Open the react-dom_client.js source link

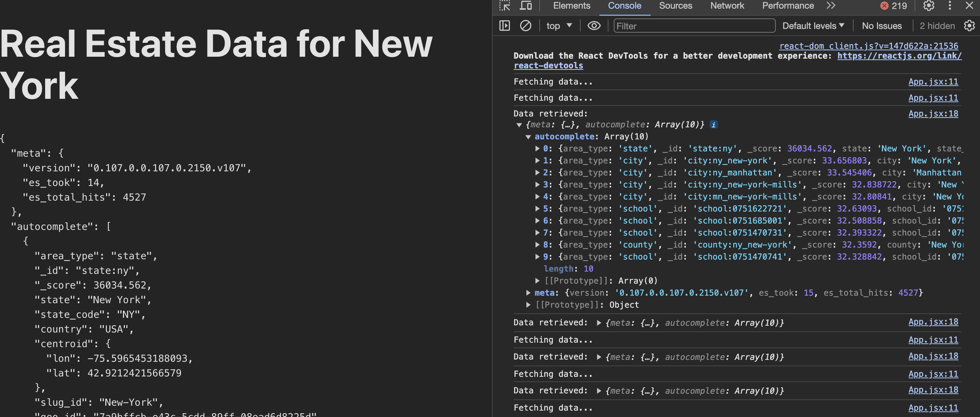[x=869, y=46]
